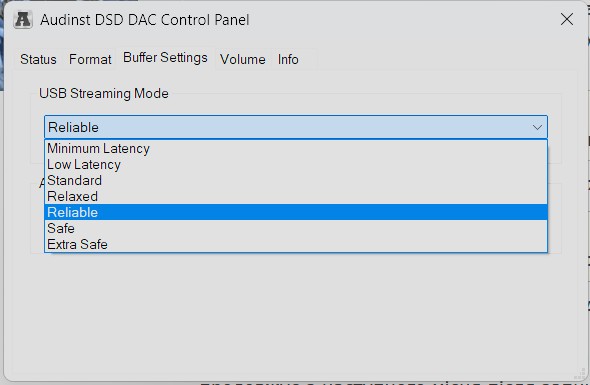Click the USB Streaming Mode group label
Viewport: 590px width, 385px height.
104,93
